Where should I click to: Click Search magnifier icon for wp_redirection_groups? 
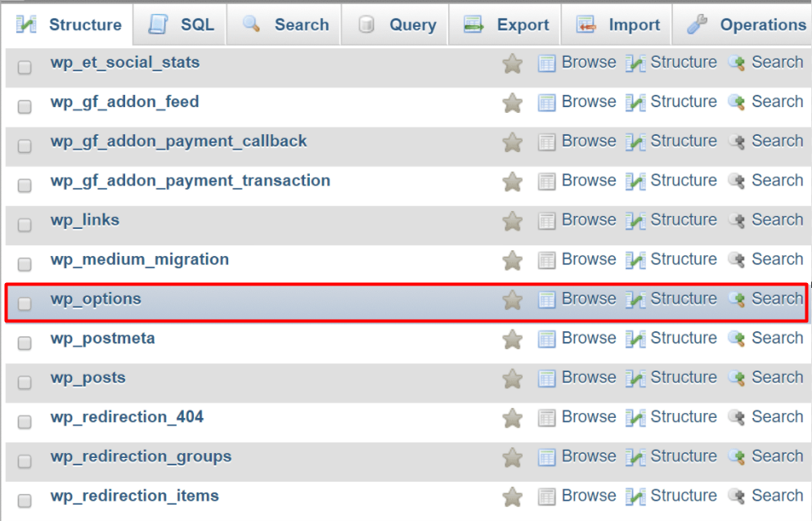(737, 456)
